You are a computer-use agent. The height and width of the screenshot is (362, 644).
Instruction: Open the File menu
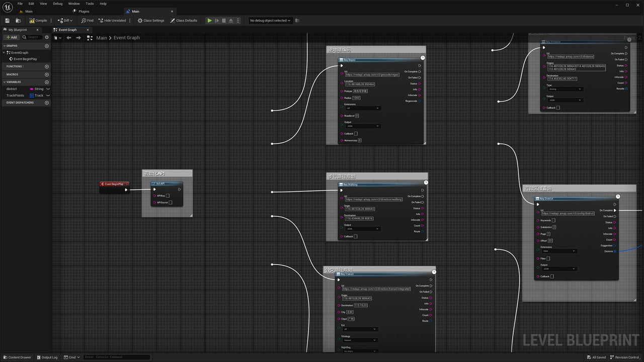(20, 4)
